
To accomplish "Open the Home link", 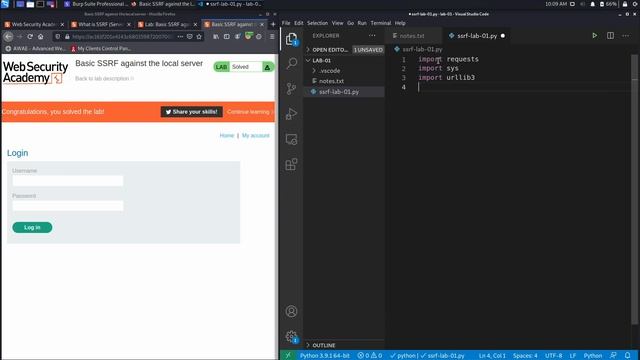I will pyautogui.click(x=227, y=136).
